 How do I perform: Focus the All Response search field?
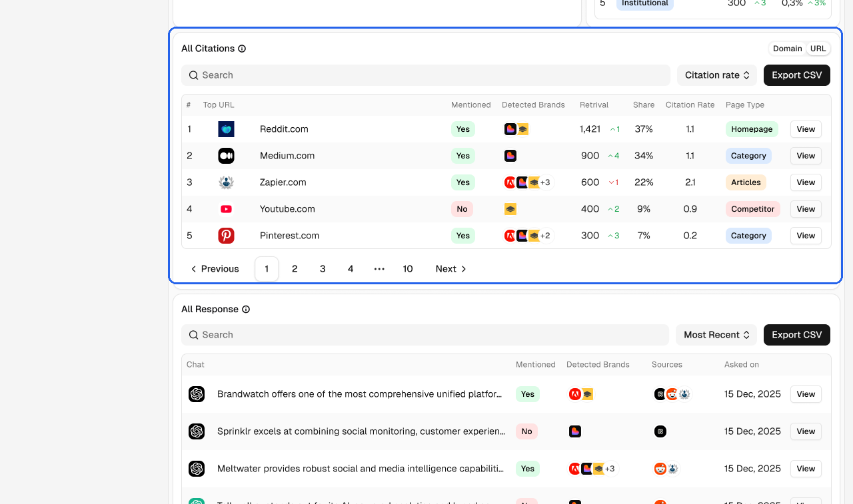pos(425,335)
